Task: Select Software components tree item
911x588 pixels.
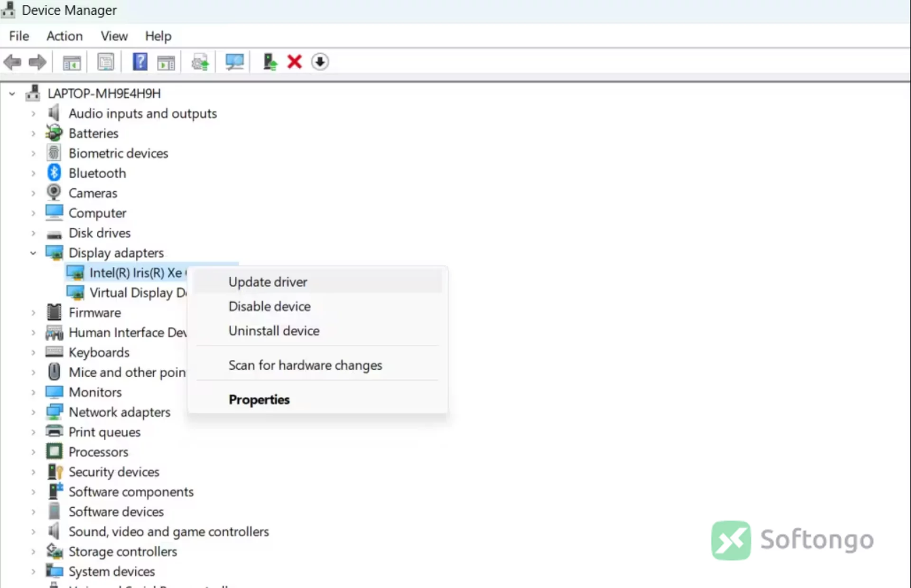Action: point(131,492)
